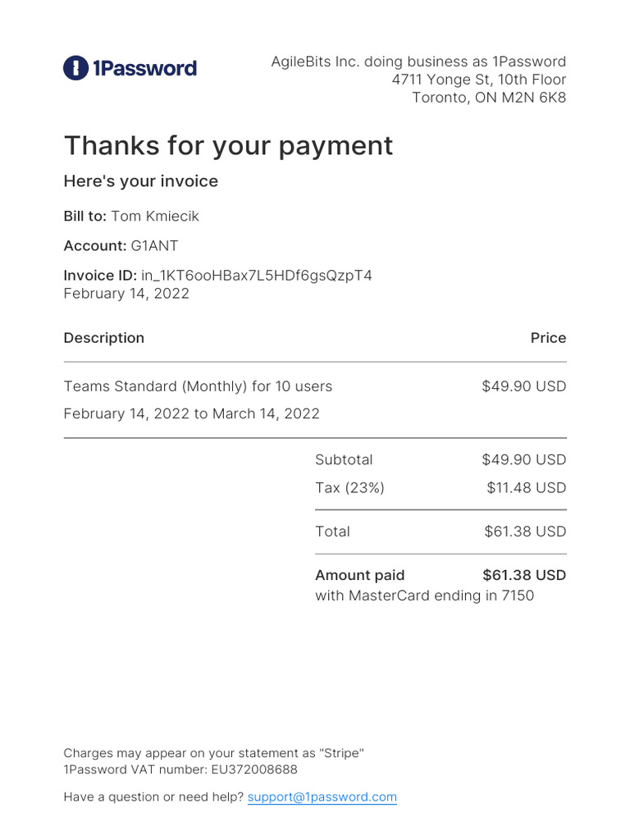Image resolution: width=630 pixels, height=840 pixels.
Task: Click the billing period February to March line
Action: pyautogui.click(x=192, y=413)
